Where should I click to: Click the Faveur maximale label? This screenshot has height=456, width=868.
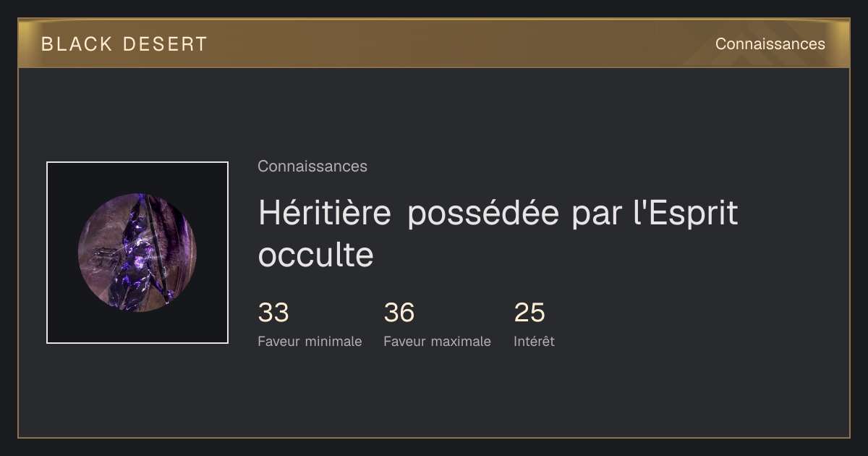[437, 342]
